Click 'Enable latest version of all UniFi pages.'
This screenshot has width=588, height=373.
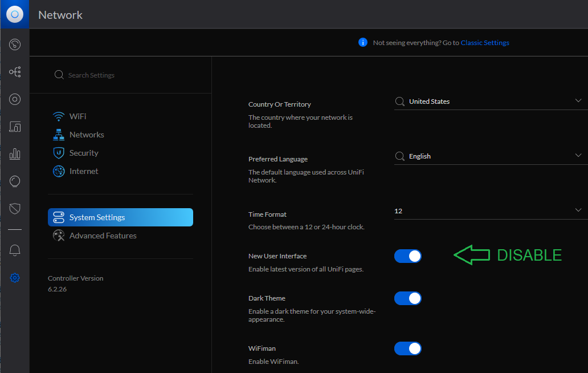[x=306, y=269]
